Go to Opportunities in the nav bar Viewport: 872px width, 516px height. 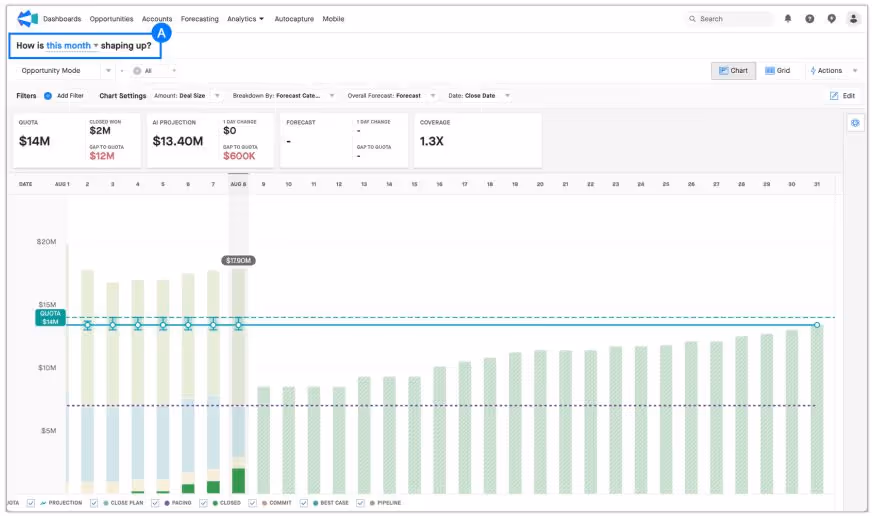pos(111,19)
